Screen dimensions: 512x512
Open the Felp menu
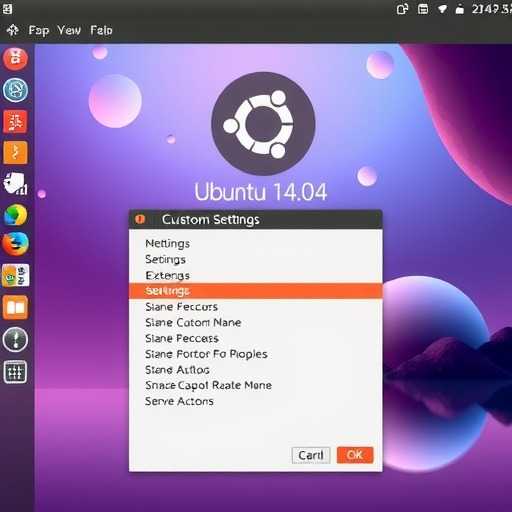click(101, 31)
